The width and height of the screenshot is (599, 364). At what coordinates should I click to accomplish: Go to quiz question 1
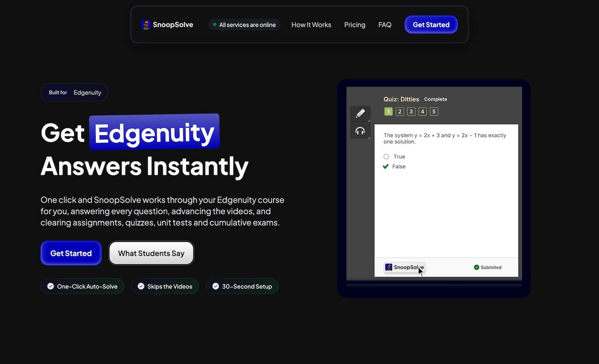pyautogui.click(x=389, y=112)
